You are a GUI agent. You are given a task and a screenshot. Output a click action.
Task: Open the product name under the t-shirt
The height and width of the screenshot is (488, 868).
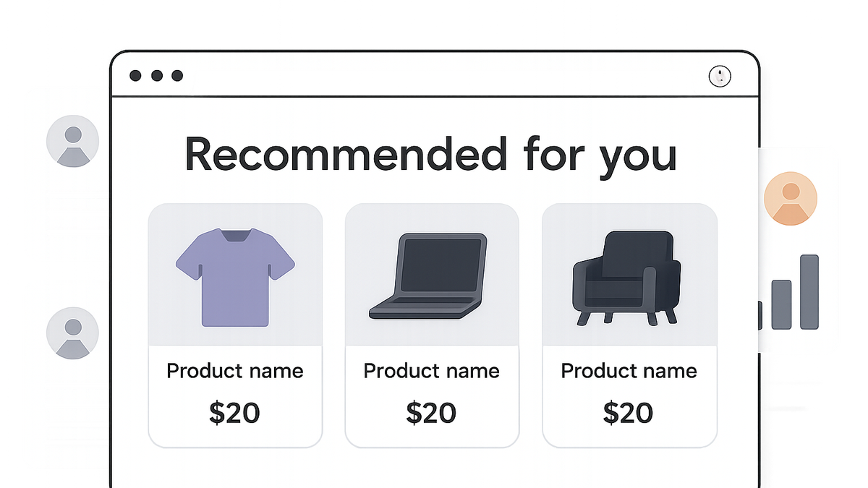click(235, 371)
